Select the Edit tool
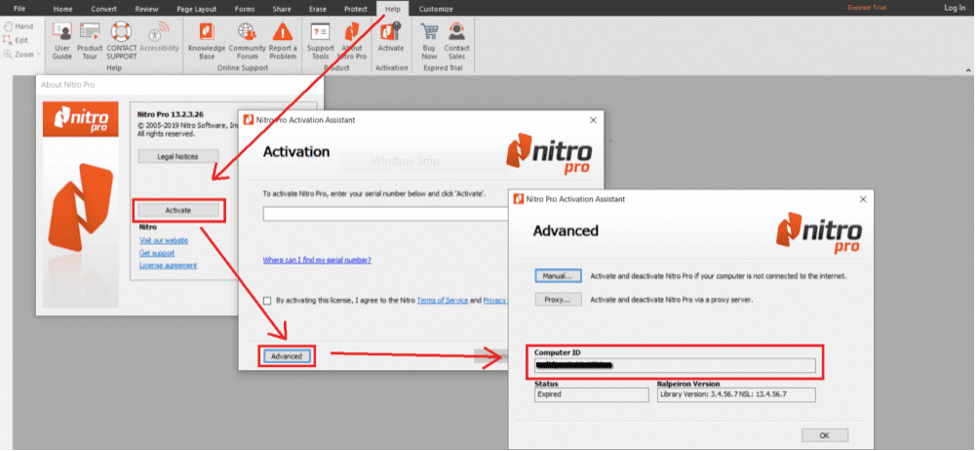Image resolution: width=980 pixels, height=451 pixels. 17,40
